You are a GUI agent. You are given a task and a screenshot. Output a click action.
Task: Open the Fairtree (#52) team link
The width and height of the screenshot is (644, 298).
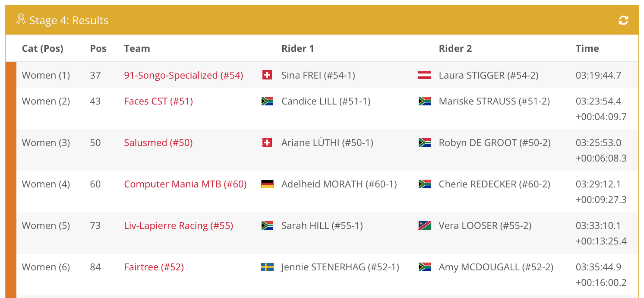(x=154, y=267)
